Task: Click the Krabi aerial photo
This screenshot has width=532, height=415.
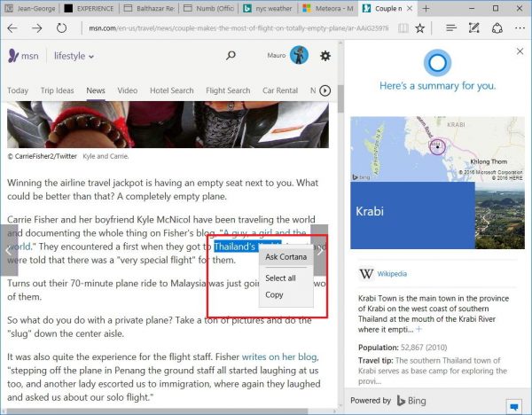Action: coord(500,215)
